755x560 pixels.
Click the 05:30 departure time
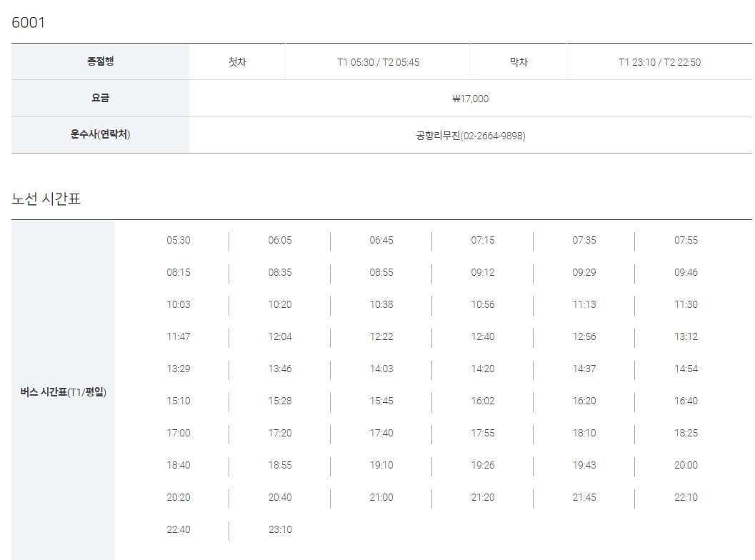point(179,240)
